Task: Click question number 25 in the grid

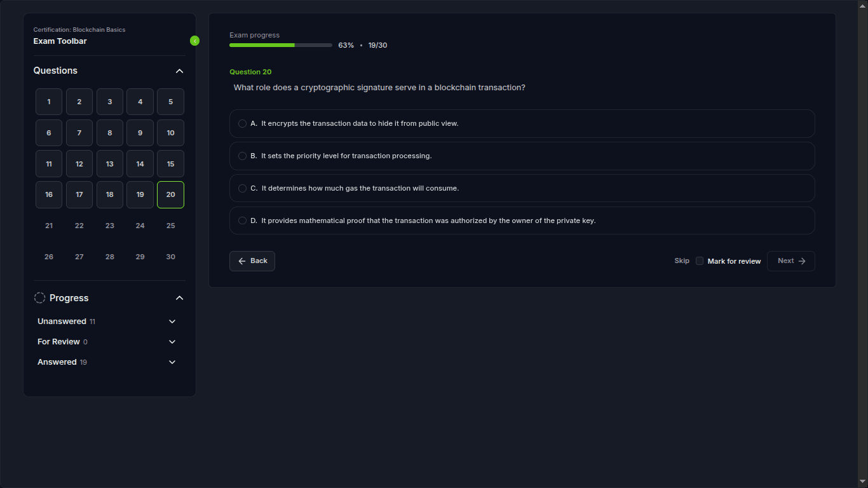Action: coord(170,226)
